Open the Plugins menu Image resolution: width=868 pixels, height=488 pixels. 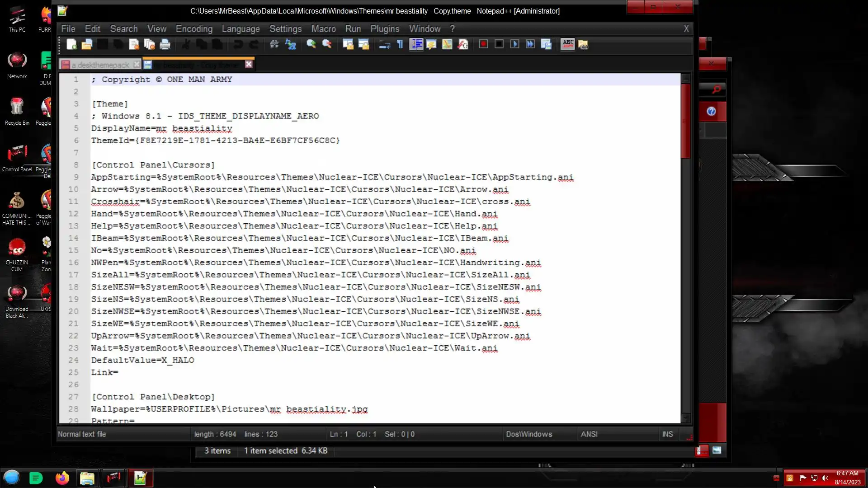tap(385, 29)
